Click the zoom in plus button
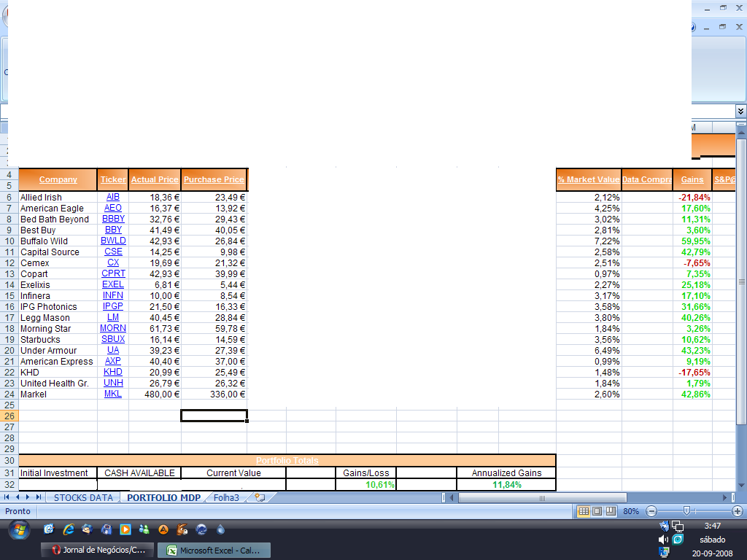This screenshot has width=747, height=560. (737, 511)
